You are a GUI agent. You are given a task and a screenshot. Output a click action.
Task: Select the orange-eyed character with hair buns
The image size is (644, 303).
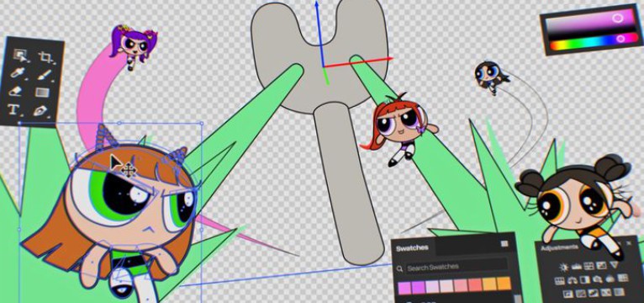(577, 205)
